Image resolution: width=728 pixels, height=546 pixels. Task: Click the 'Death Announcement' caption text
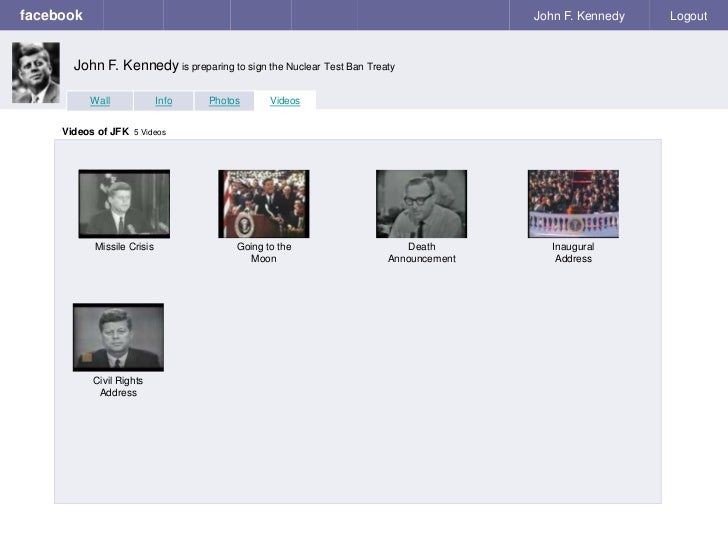(422, 253)
